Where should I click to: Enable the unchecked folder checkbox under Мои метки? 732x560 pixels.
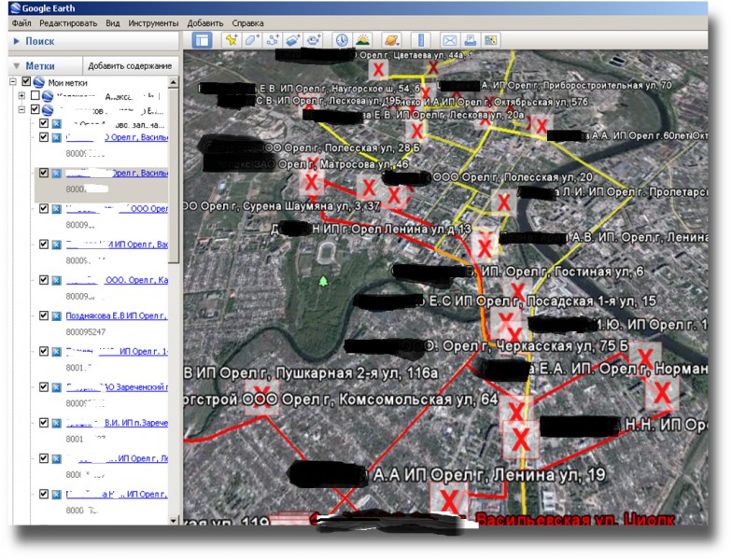click(35, 95)
